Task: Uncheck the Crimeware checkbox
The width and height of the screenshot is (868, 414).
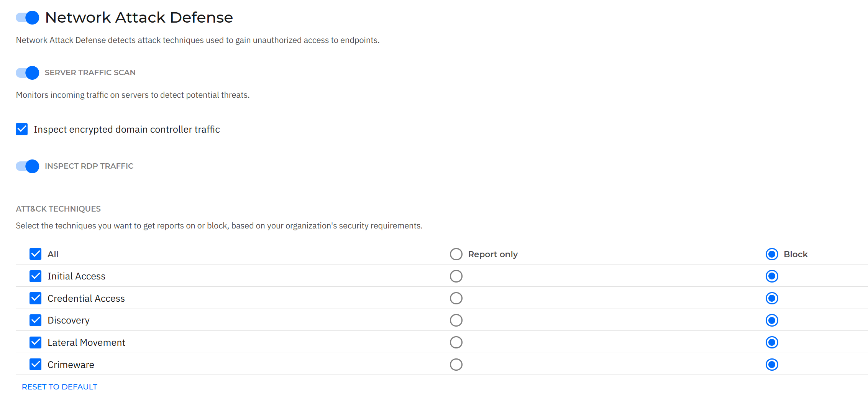Action: point(36,365)
